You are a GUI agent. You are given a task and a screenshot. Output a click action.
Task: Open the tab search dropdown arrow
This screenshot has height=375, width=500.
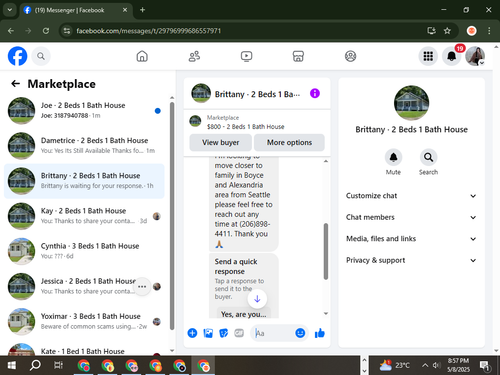coord(10,10)
